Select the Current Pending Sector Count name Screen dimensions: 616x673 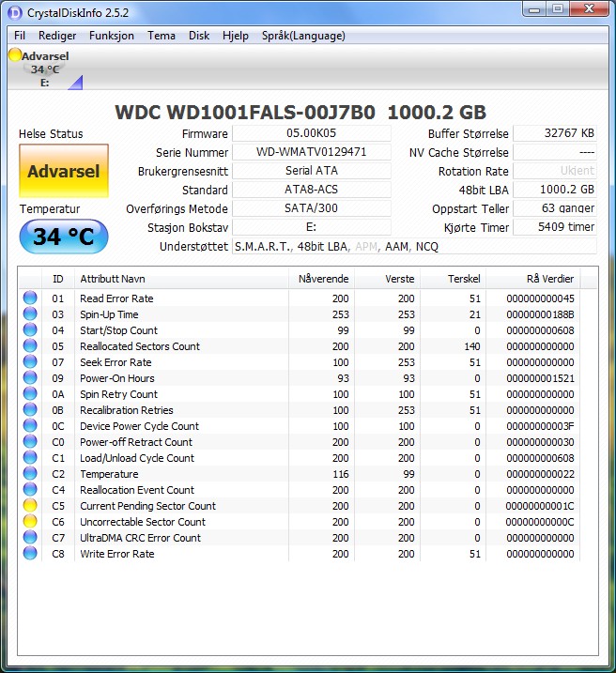pos(147,506)
